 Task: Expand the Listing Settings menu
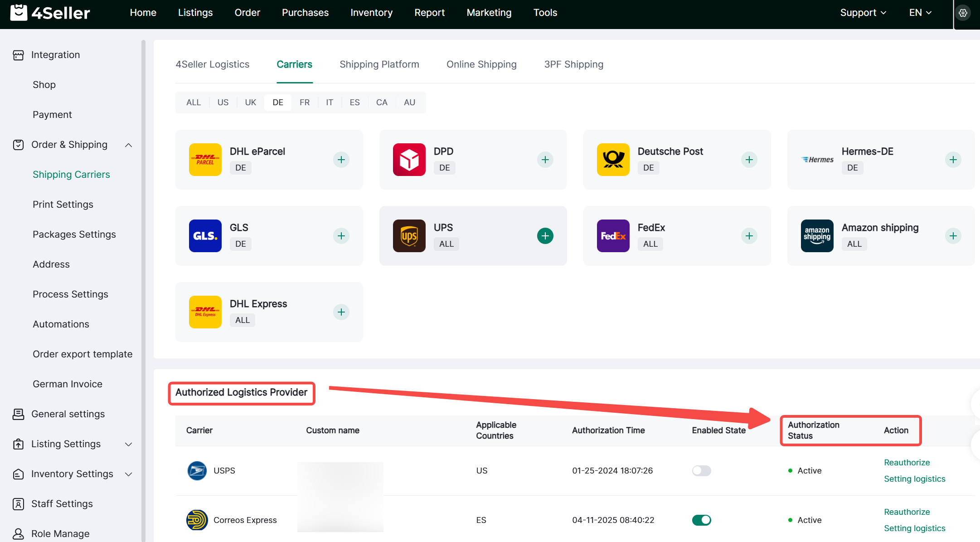coord(128,444)
